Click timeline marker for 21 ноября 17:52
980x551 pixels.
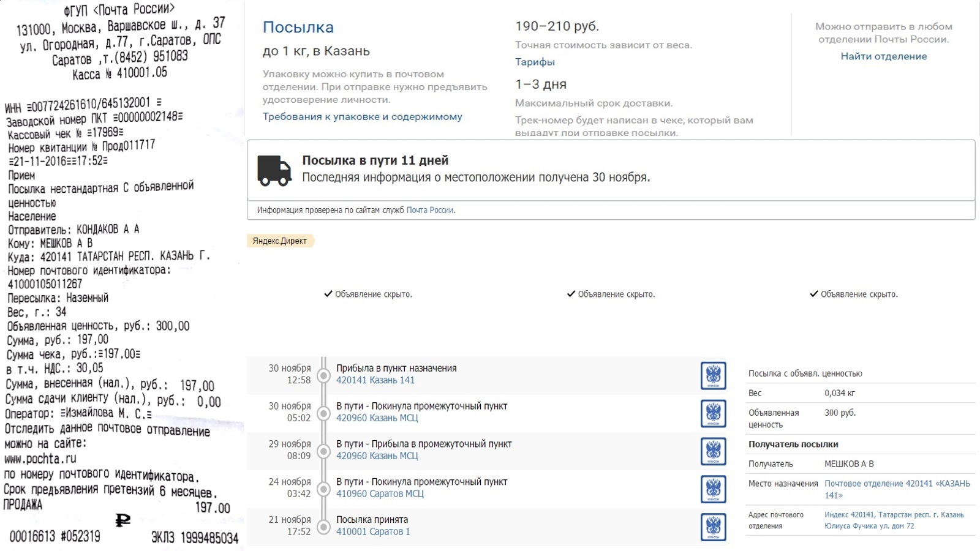click(x=323, y=527)
